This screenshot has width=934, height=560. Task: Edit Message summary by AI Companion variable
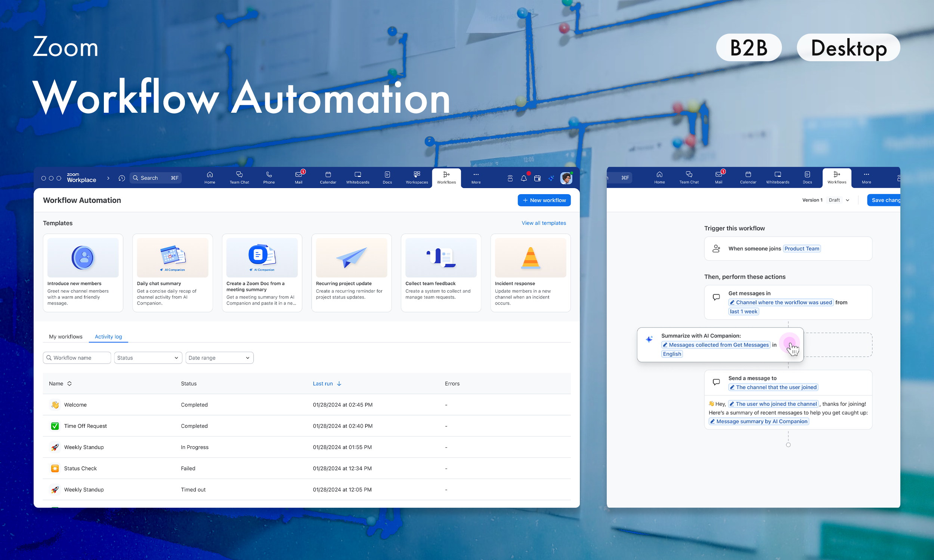(x=759, y=421)
